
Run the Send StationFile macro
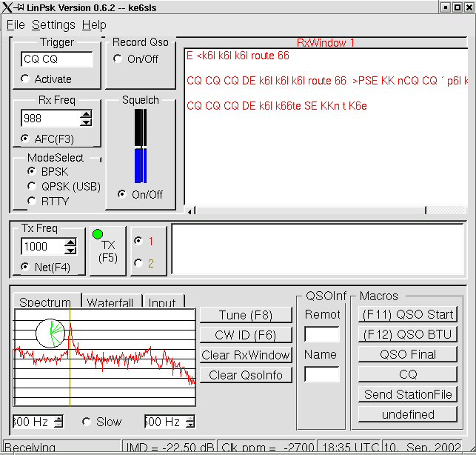click(x=408, y=394)
